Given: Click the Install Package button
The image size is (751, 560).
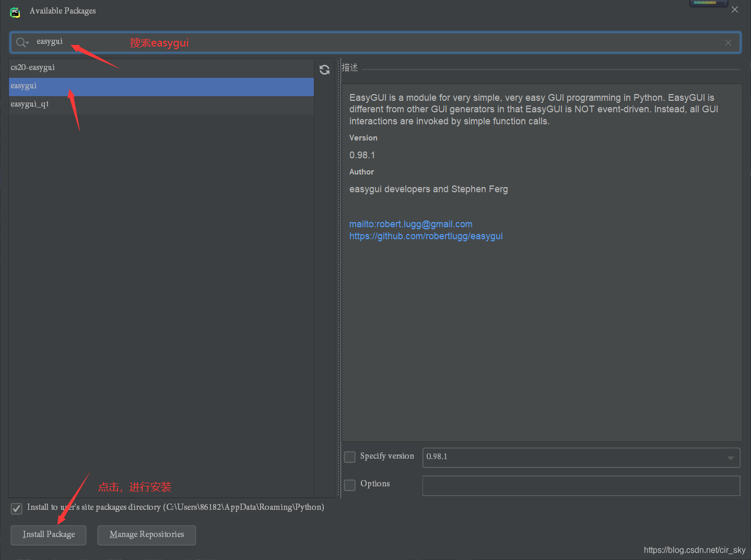Looking at the screenshot, I should pyautogui.click(x=48, y=534).
